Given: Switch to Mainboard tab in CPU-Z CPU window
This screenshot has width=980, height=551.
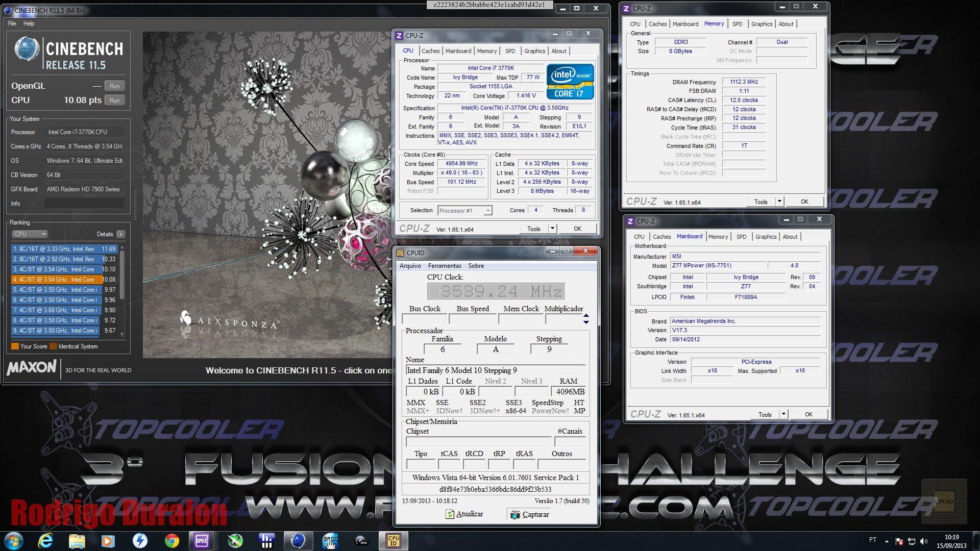Looking at the screenshot, I should (x=458, y=51).
